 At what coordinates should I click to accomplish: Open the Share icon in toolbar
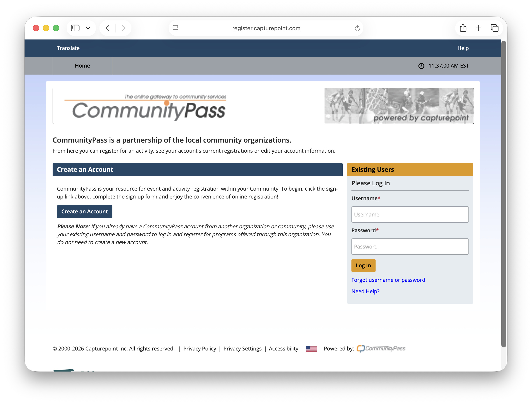tap(463, 28)
